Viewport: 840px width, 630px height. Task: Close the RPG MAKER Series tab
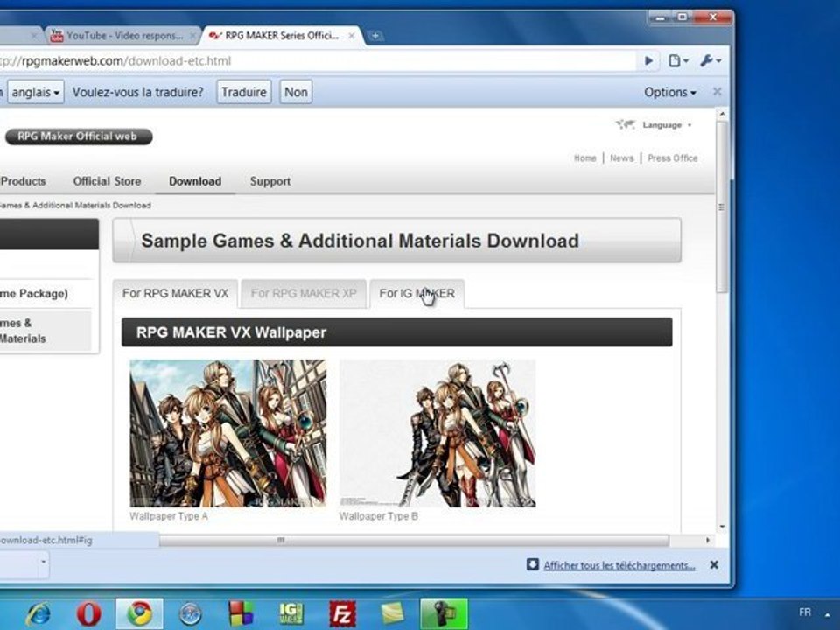point(352,36)
